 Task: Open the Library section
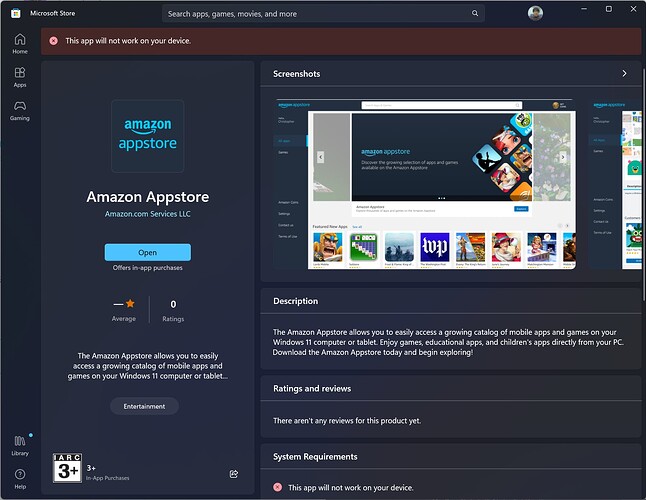[x=20, y=446]
